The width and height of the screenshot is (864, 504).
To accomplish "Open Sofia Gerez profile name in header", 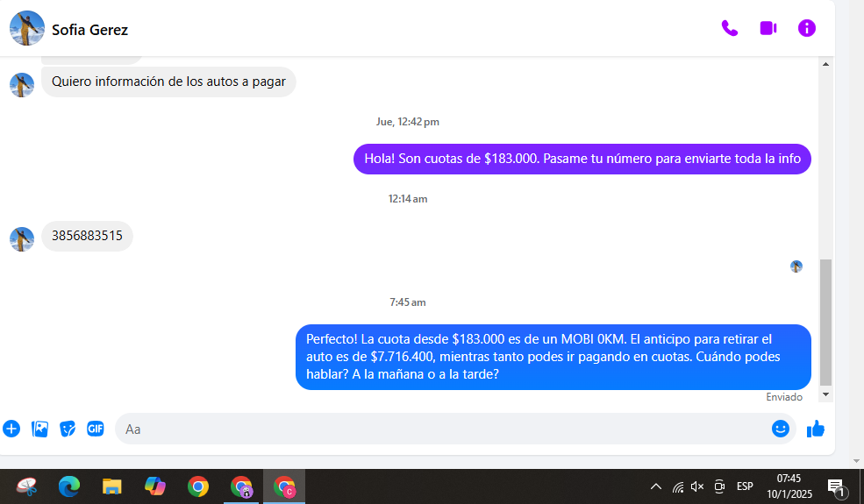I will pos(89,30).
